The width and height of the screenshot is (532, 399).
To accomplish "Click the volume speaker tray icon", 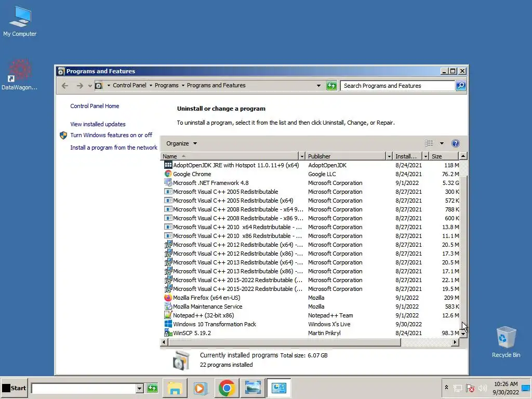I will (482, 388).
